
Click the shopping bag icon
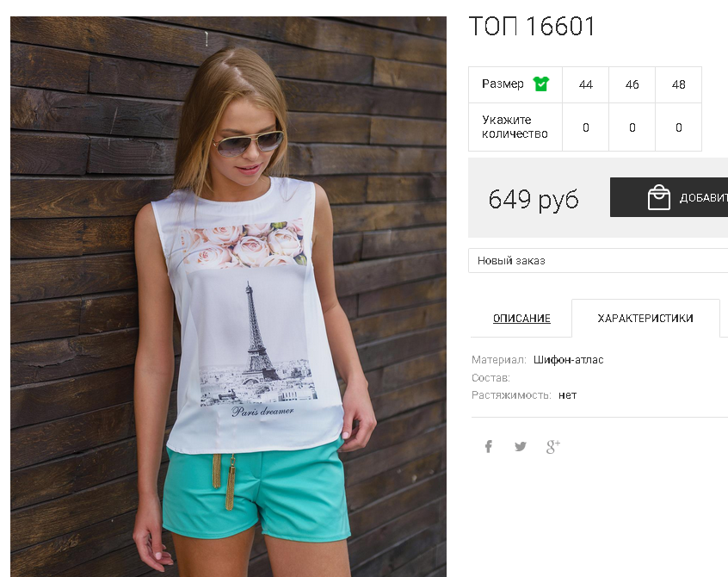[x=659, y=197]
